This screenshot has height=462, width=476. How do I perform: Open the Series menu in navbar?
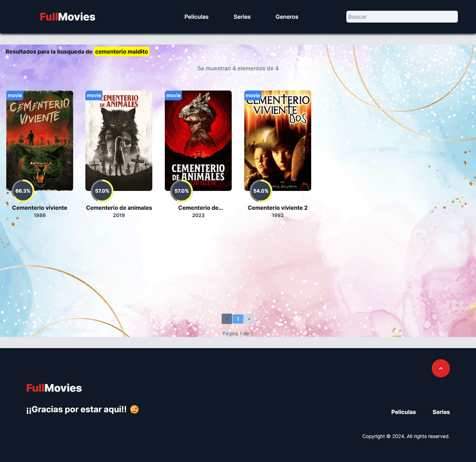(x=242, y=17)
